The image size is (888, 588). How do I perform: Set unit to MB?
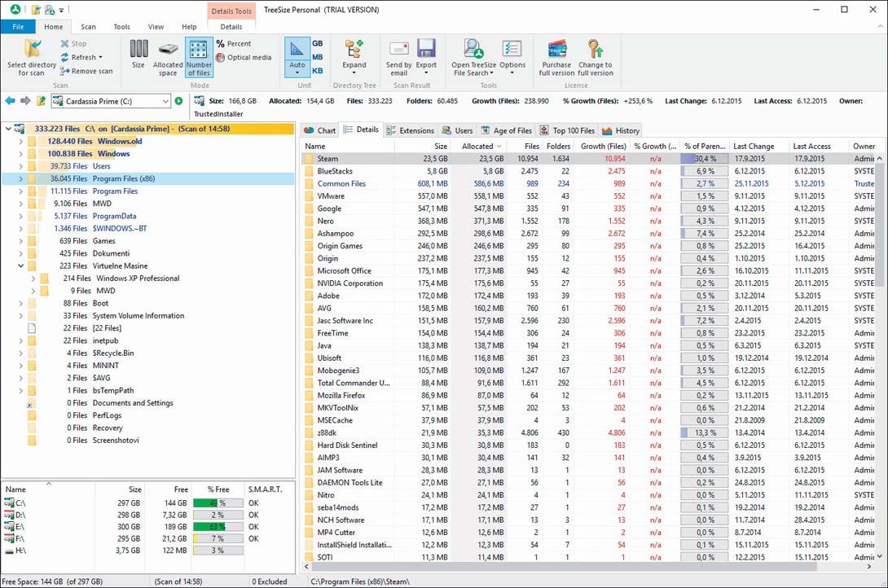318,57
